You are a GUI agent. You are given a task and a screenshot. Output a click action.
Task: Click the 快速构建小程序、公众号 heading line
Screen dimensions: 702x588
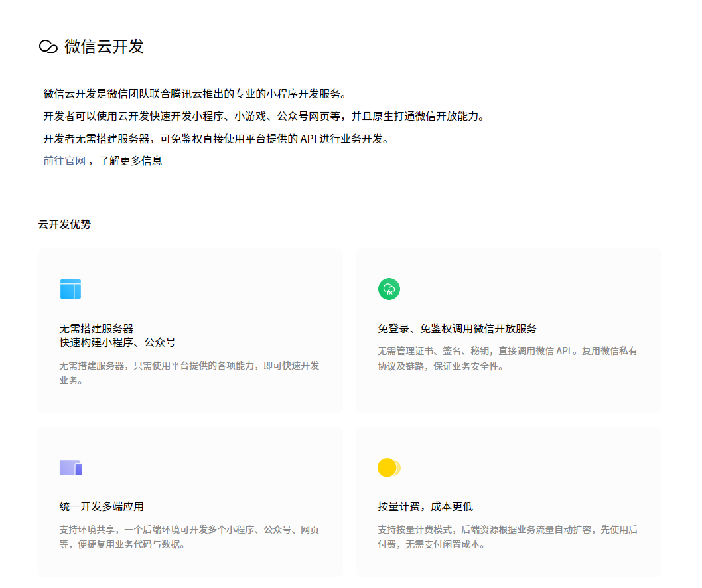coord(117,342)
